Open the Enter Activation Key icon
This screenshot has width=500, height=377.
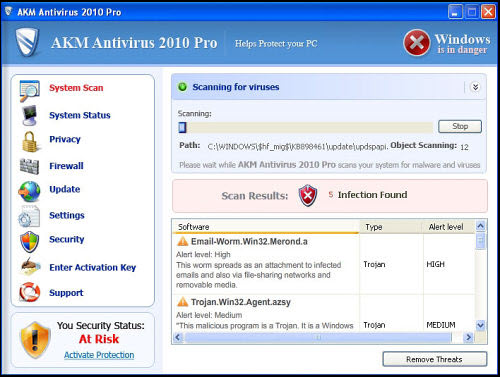(x=30, y=267)
